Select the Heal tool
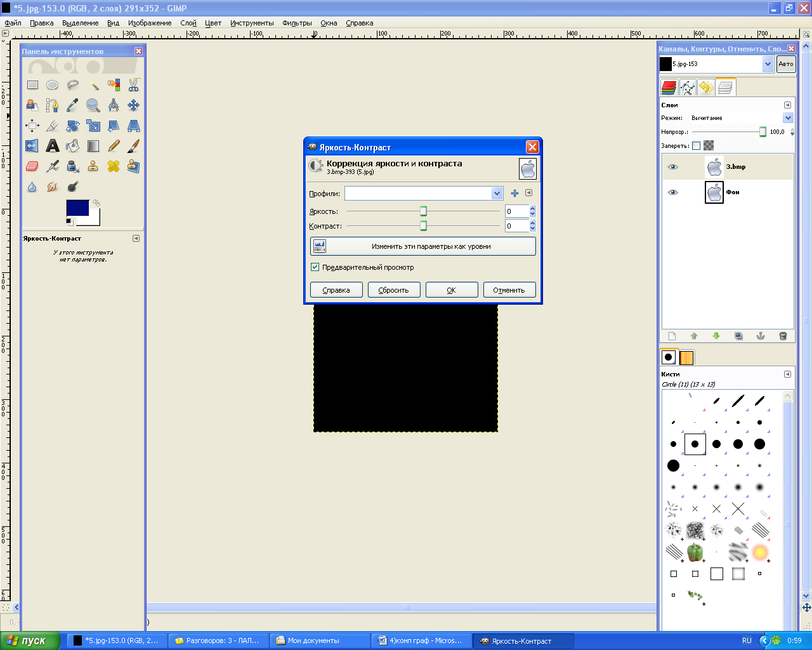The width and height of the screenshot is (812, 650). pyautogui.click(x=114, y=166)
